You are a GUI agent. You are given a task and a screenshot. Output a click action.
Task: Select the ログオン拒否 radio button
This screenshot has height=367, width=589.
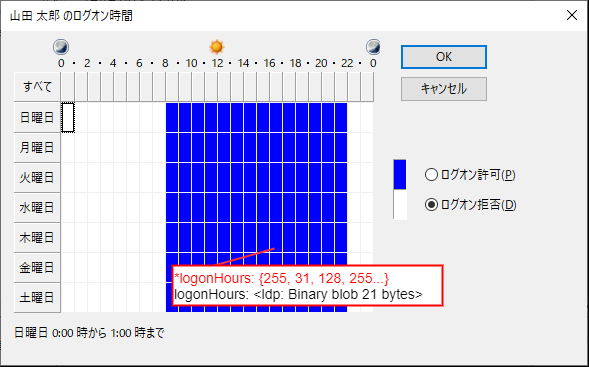(470, 205)
